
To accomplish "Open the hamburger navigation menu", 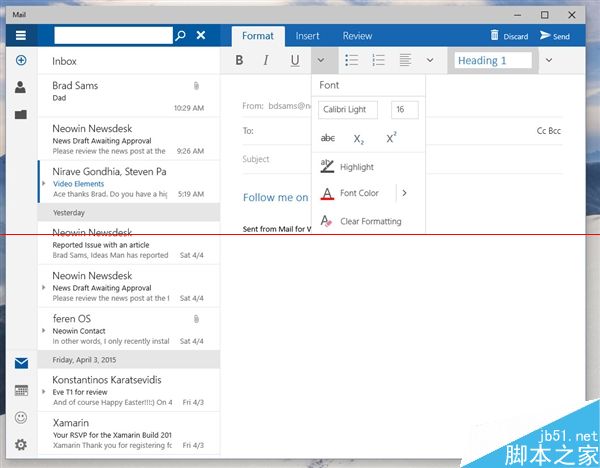I will 20,36.
